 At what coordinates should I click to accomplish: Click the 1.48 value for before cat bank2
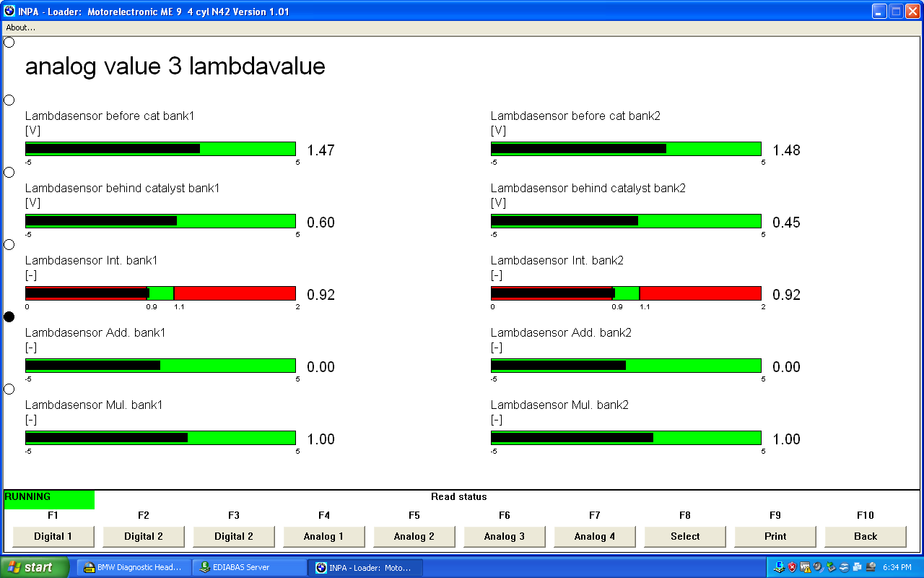point(787,150)
